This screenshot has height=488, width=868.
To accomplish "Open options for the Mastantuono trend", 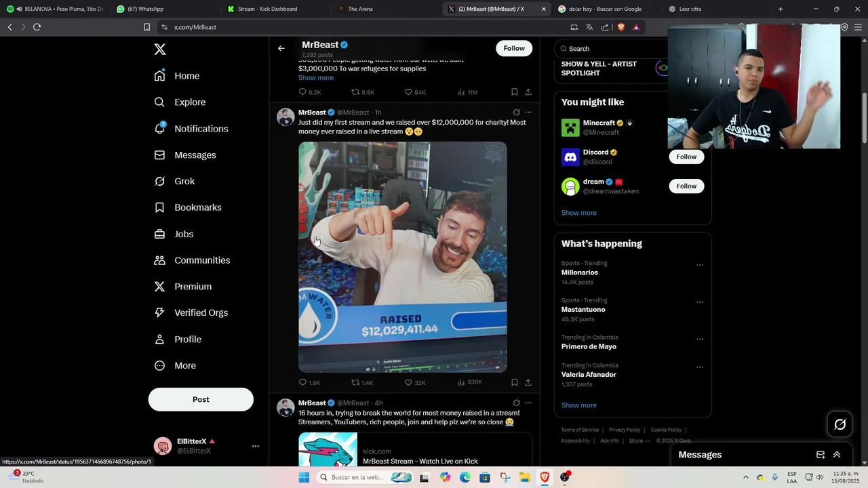I will coord(700,302).
